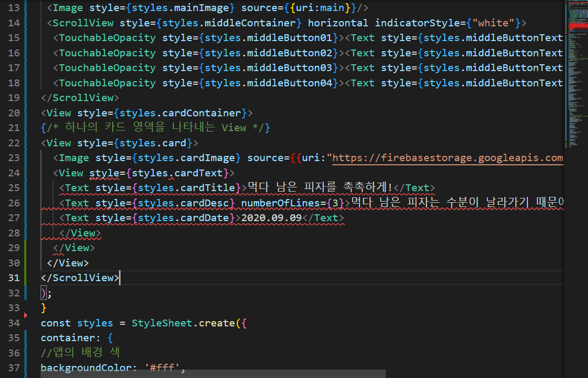Click on styles.cardTitle
This screenshot has width=588, height=378.
click(x=186, y=188)
